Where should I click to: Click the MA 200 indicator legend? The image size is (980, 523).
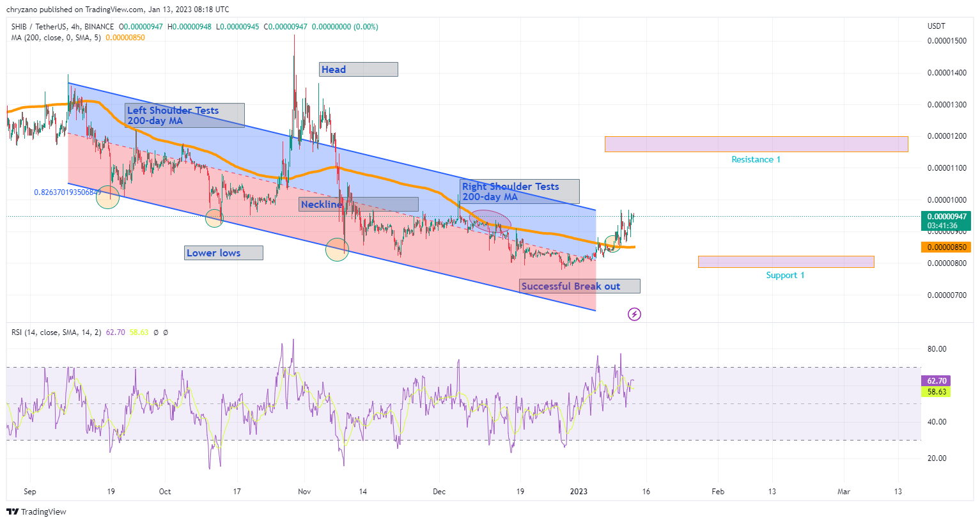point(78,38)
